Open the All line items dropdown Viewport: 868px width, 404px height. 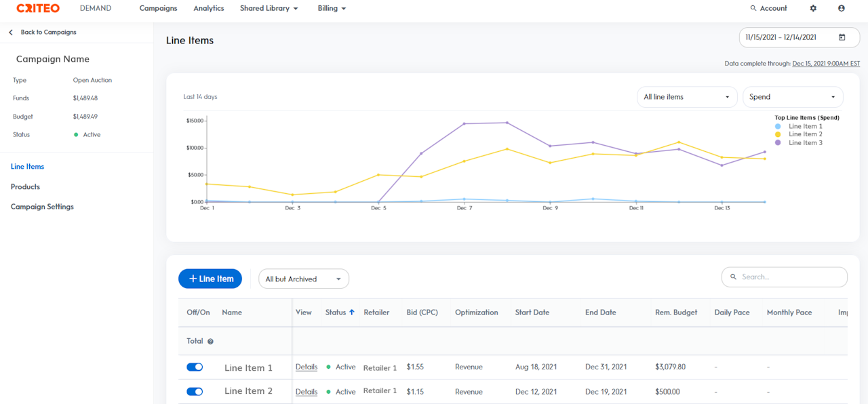point(688,97)
